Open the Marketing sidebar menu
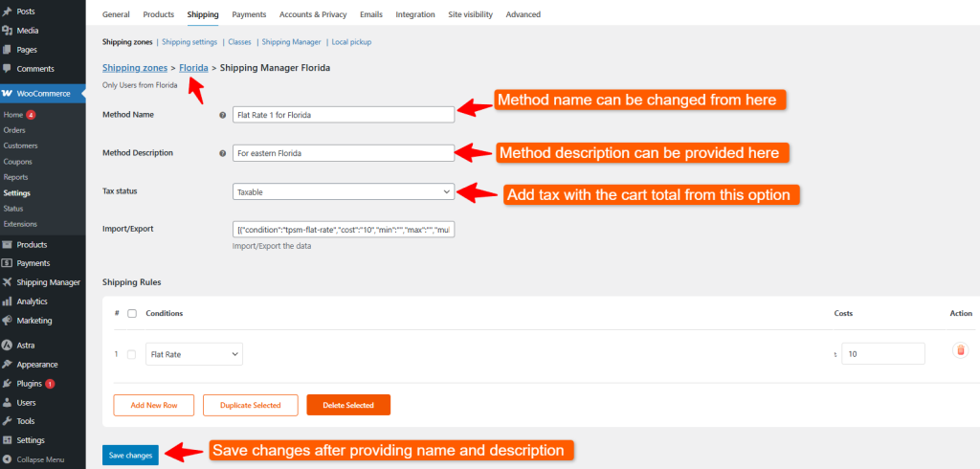The width and height of the screenshot is (980, 469). [x=33, y=321]
